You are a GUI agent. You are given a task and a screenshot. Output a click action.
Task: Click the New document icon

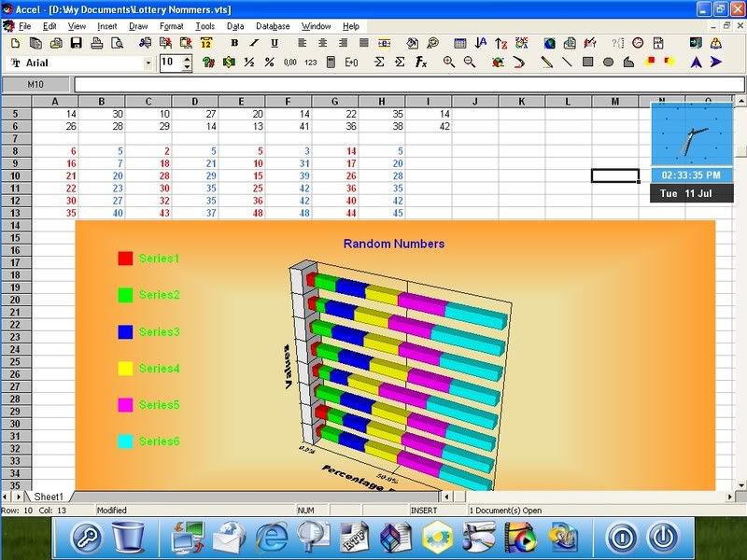click(15, 43)
